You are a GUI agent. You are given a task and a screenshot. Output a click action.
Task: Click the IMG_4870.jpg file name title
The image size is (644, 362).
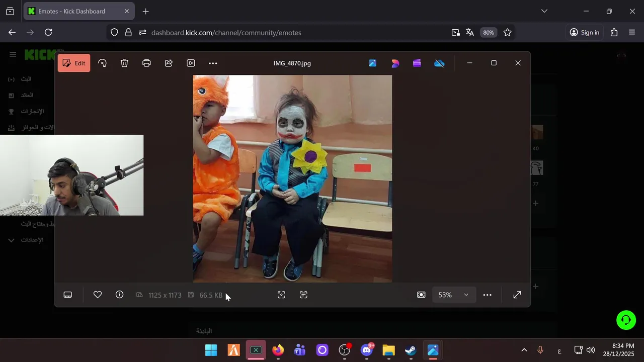[x=292, y=63]
